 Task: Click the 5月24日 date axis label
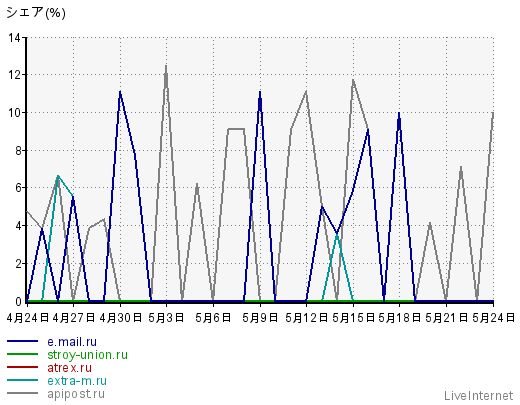pyautogui.click(x=493, y=318)
